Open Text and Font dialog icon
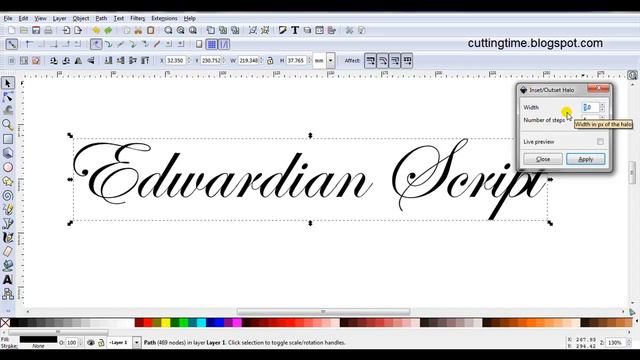The image size is (640, 360). tap(295, 30)
